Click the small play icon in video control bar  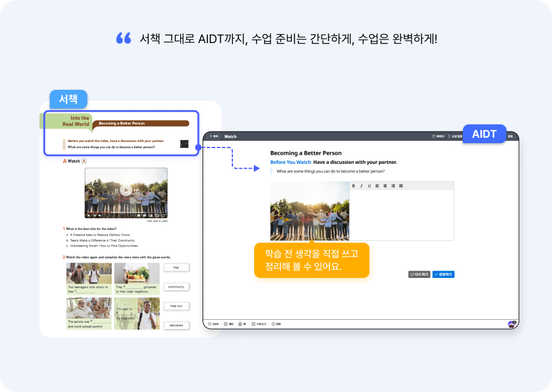(89, 215)
